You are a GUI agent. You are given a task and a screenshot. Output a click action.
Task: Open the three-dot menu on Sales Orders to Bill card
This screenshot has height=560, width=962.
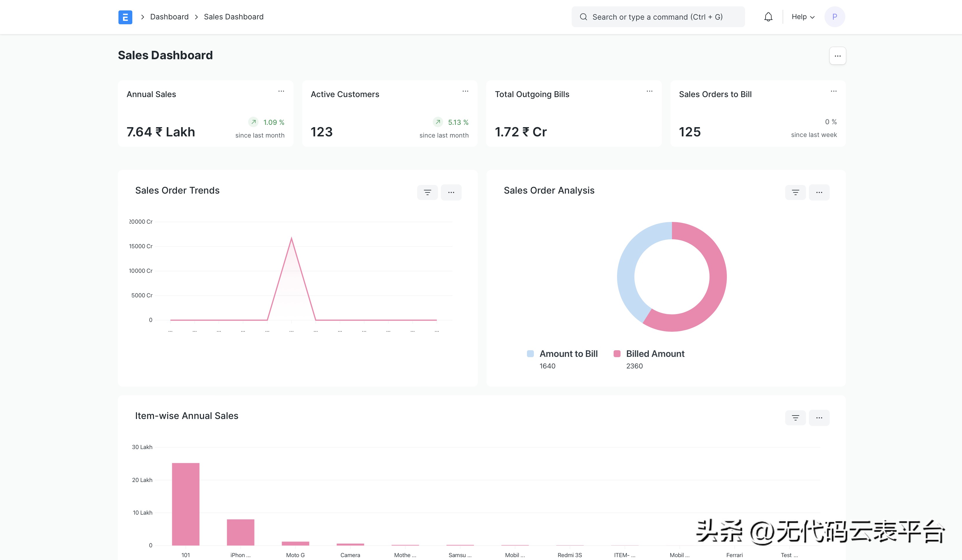833,91
